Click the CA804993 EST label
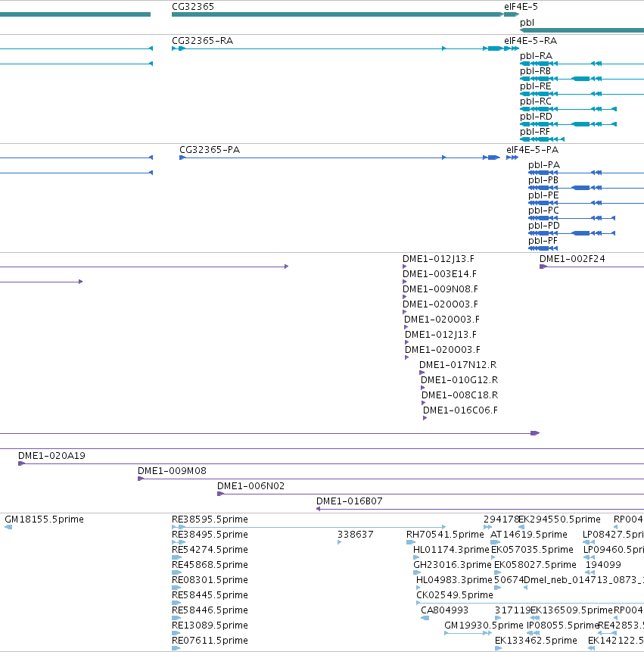Image resolution: width=644 pixels, height=652 pixels. [444, 610]
